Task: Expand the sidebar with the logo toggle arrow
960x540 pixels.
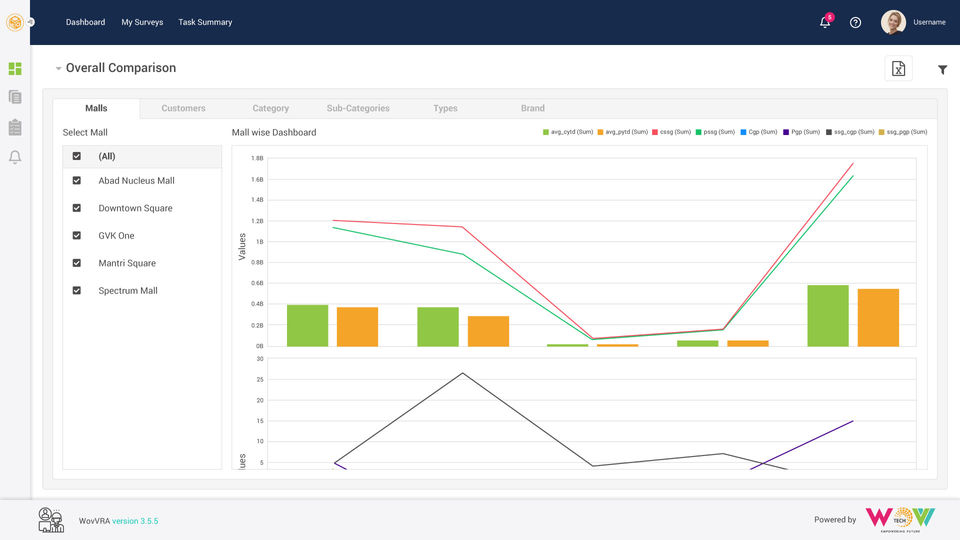Action: click(x=31, y=22)
